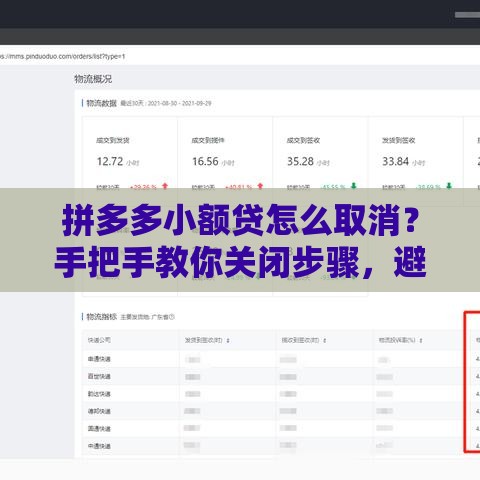The width and height of the screenshot is (480, 480).
Task: Click the 物流数据 section title
Action: pyautogui.click(x=101, y=103)
